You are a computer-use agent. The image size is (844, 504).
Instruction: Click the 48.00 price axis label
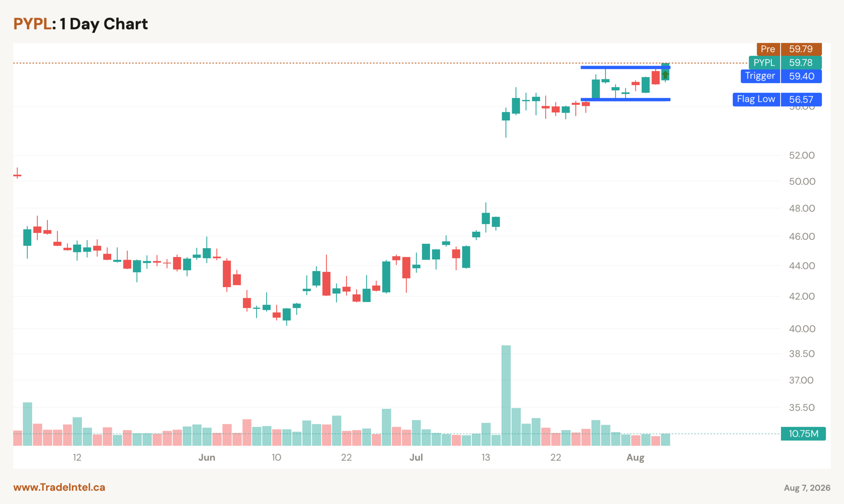[x=802, y=208]
